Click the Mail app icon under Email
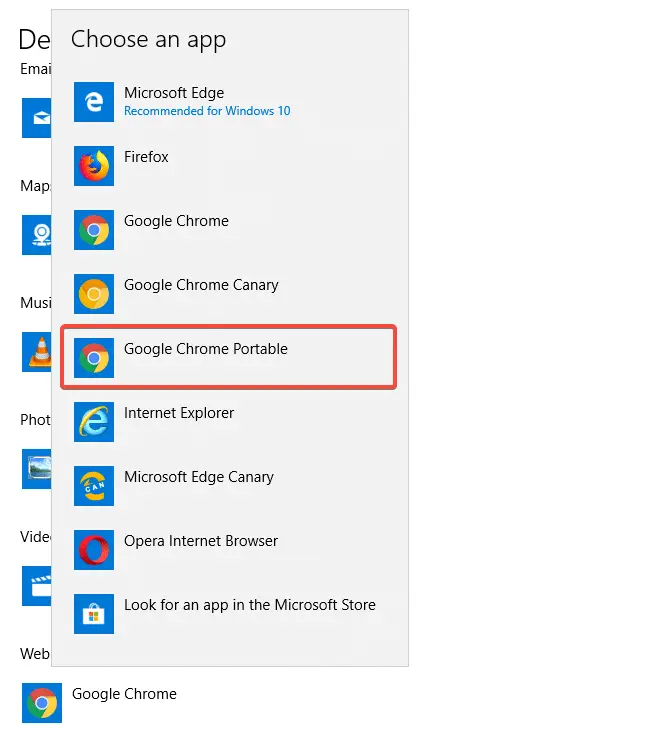 tap(36, 118)
